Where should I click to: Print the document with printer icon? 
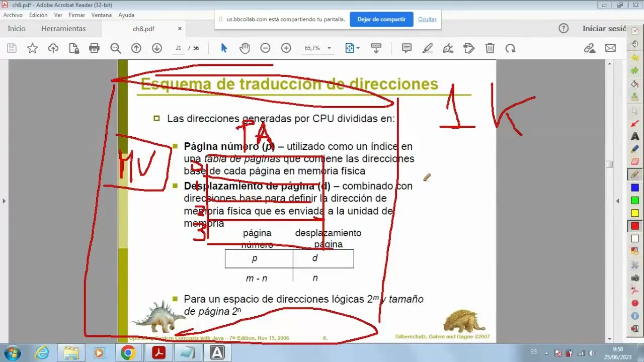[x=94, y=48]
